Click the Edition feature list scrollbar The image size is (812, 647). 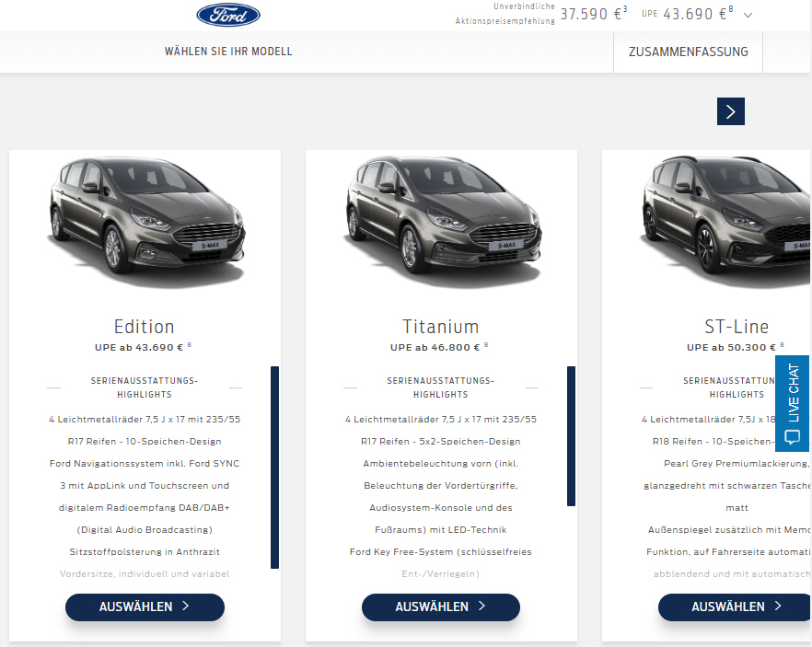click(274, 468)
